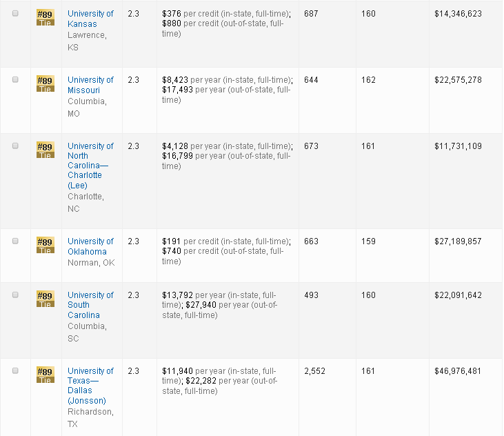The height and width of the screenshot is (436, 504).
Task: Tick the UNC Charlotte row checkbox
Action: (15, 146)
